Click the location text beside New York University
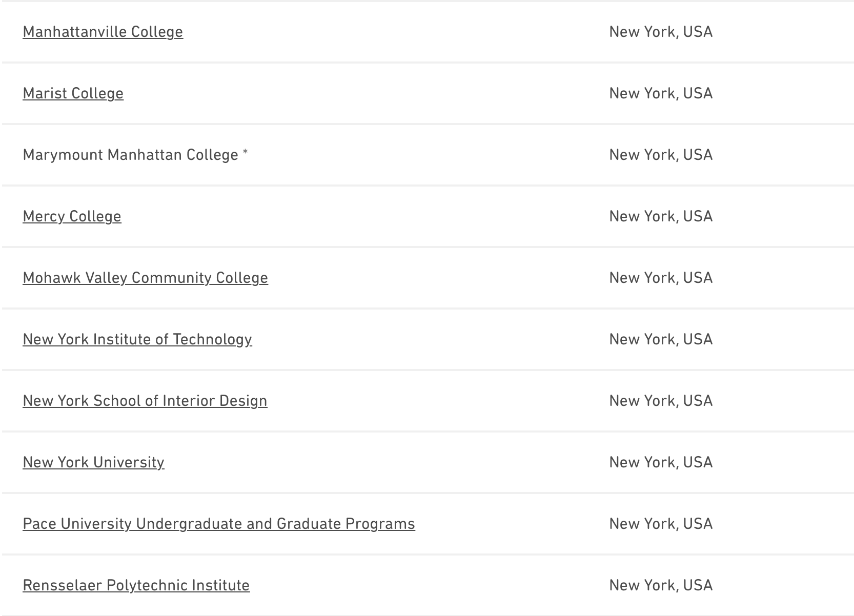The image size is (854, 616). [x=660, y=462]
